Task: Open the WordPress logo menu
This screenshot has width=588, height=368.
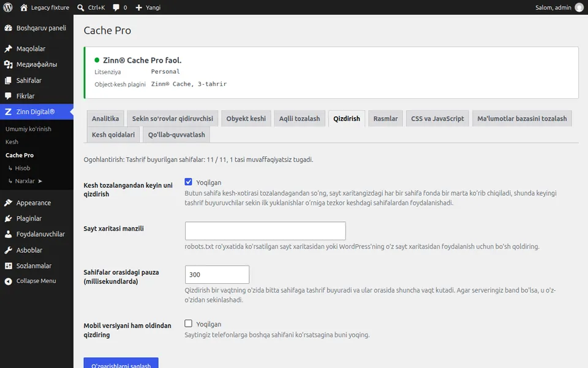Action: tap(8, 7)
